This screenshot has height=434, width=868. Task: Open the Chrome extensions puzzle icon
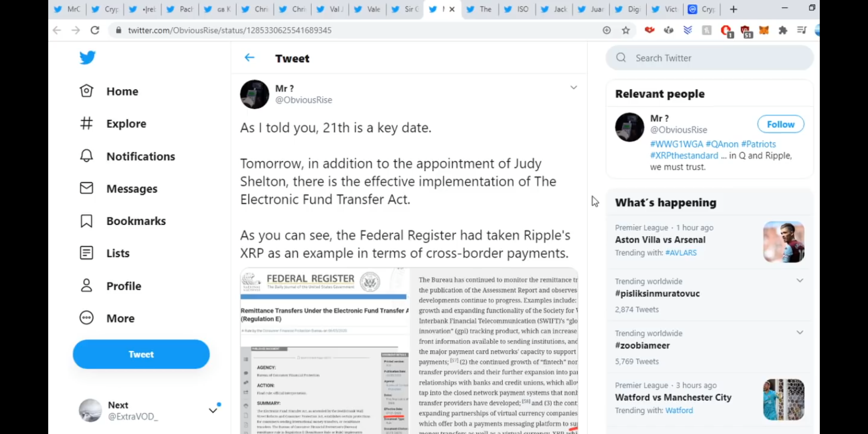(783, 30)
